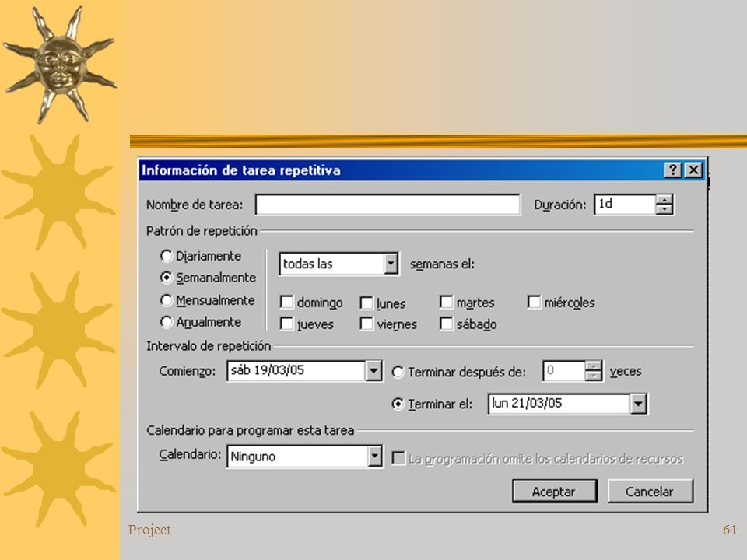Check the lunes checkbox

coord(366,303)
